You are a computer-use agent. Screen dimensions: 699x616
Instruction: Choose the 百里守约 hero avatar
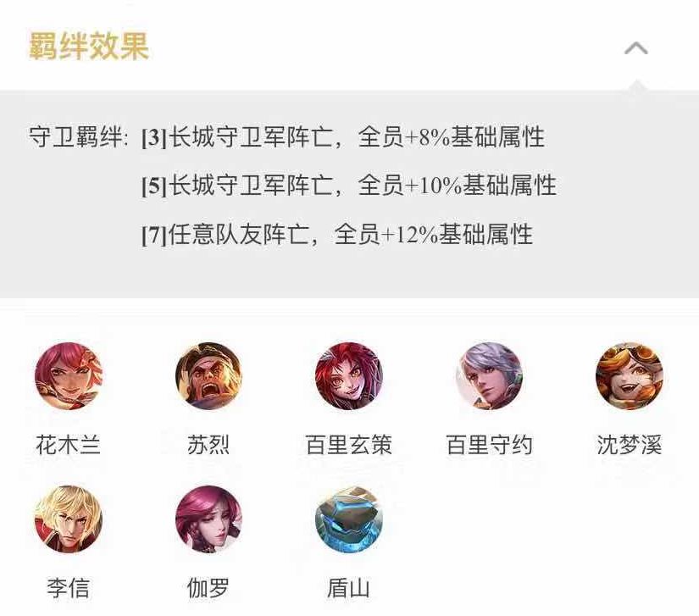pyautogui.click(x=489, y=375)
